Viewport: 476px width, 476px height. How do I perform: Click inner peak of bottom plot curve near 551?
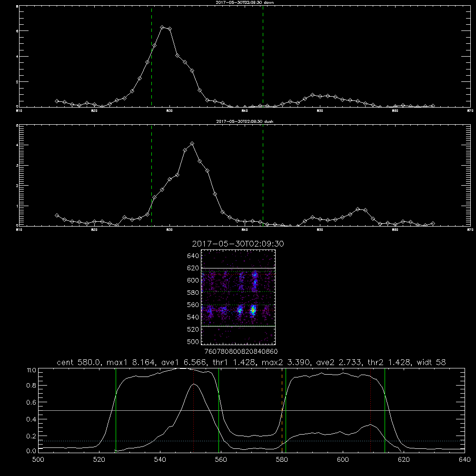point(194,384)
